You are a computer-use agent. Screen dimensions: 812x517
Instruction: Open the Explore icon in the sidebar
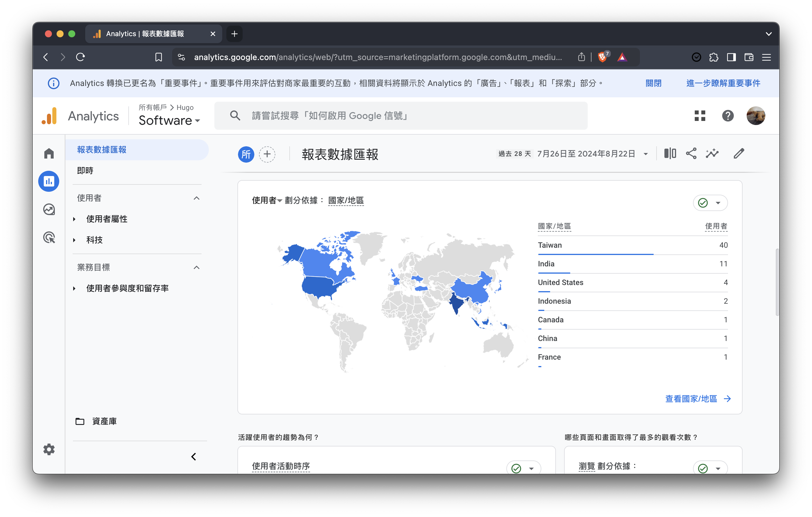pos(49,209)
